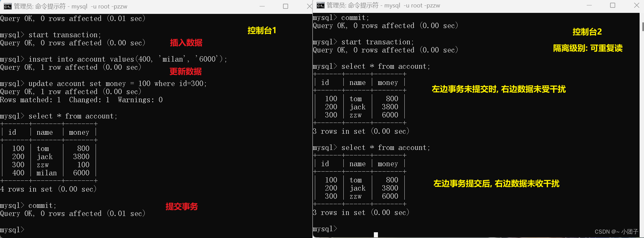Click '3800' in the right window's second table
644x238 pixels.
[390, 188]
